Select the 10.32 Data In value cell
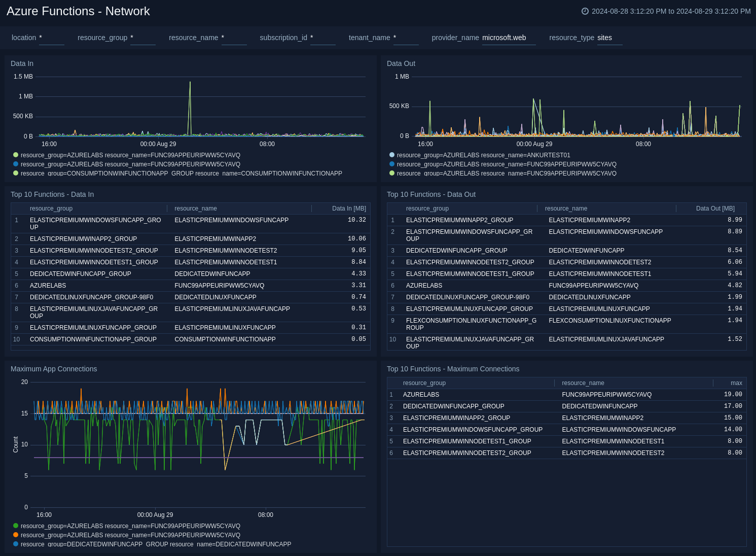756x556 pixels. tap(356, 220)
